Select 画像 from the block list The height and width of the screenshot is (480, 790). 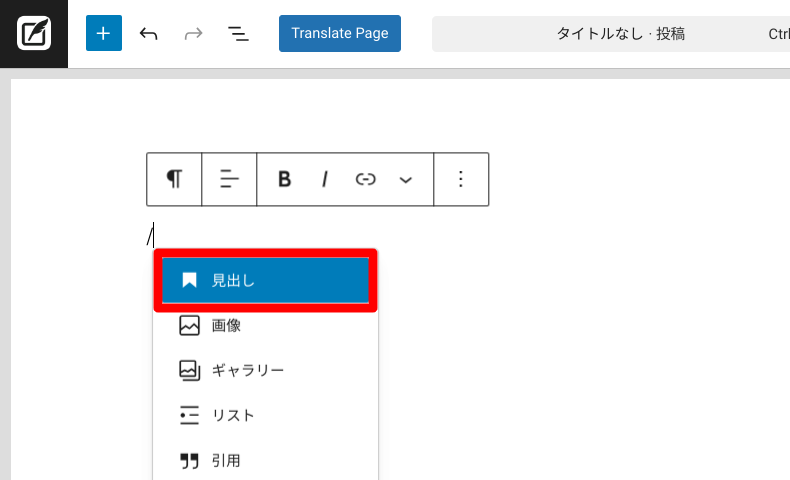(x=266, y=325)
